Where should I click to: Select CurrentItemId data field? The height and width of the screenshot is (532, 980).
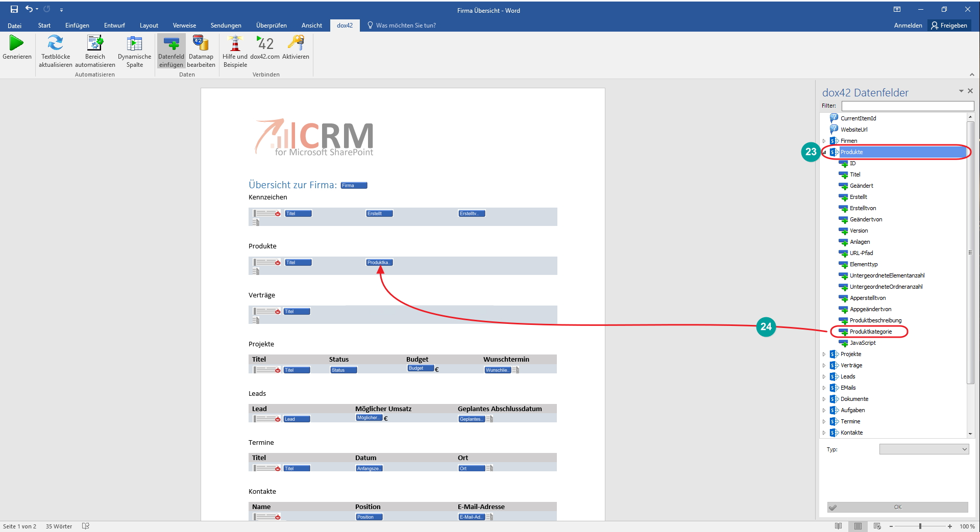click(858, 118)
